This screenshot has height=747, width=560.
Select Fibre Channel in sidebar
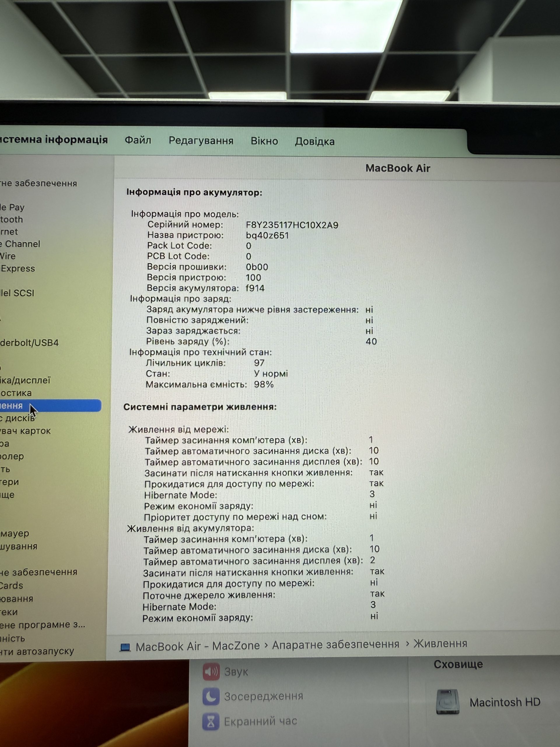(20, 244)
